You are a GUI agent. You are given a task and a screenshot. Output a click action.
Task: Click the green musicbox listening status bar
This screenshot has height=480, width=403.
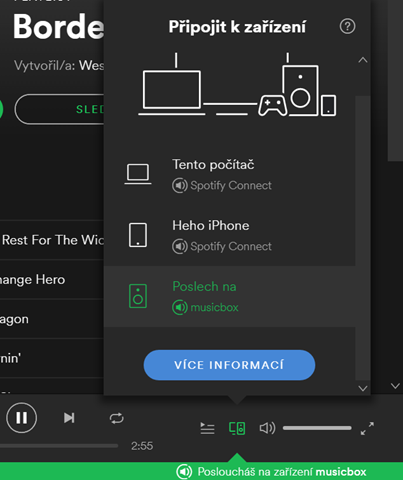[x=201, y=471]
